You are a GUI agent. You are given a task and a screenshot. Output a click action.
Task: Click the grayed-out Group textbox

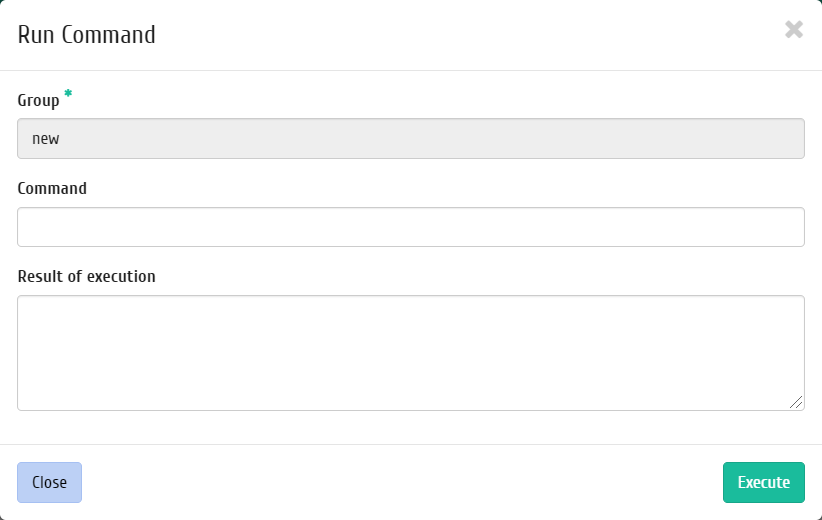(x=411, y=138)
